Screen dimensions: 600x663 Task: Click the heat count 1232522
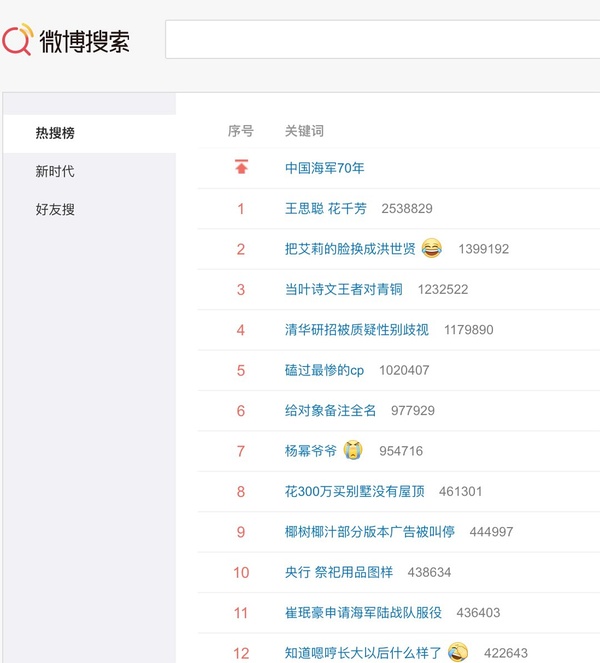pos(443,289)
